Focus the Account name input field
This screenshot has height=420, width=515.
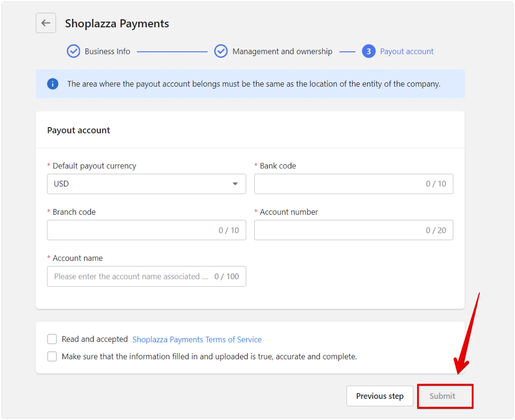click(x=146, y=276)
